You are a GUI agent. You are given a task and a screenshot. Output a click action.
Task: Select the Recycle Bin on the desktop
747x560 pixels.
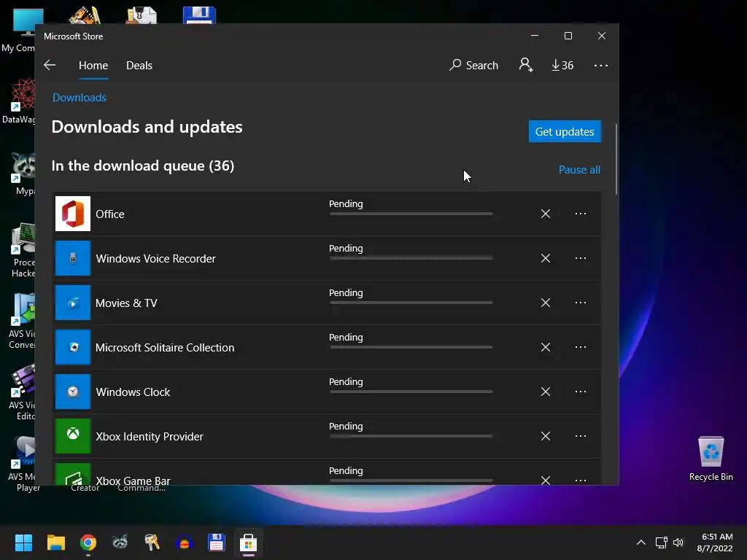coord(711,459)
